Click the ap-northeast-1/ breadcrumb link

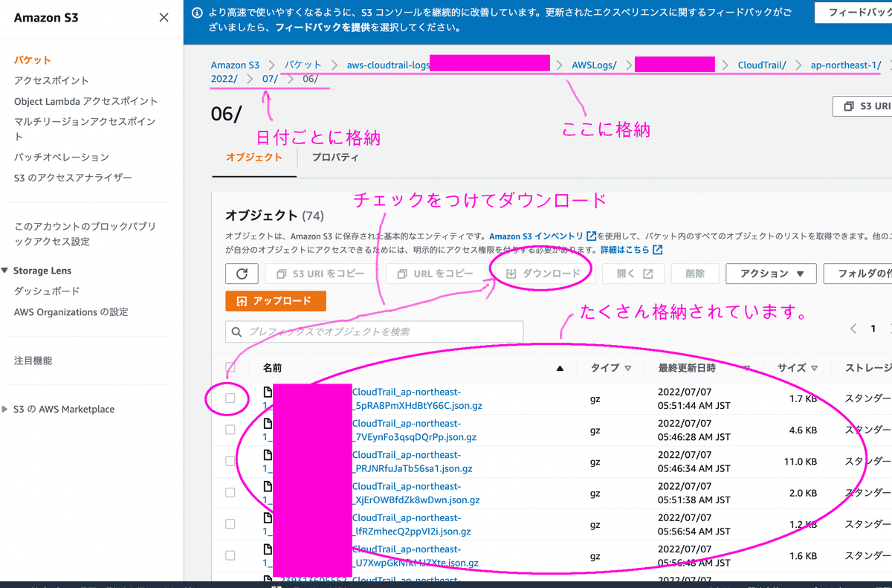point(845,65)
